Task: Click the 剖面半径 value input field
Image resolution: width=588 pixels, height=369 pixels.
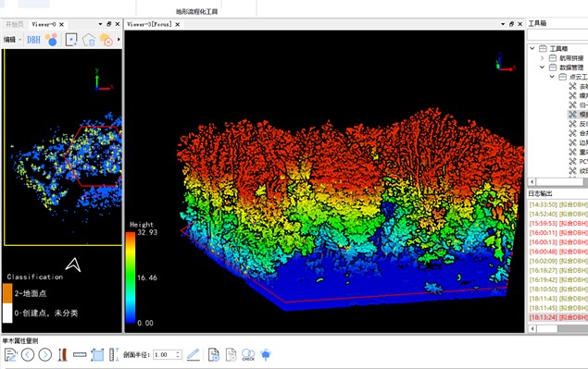Action: (168, 354)
